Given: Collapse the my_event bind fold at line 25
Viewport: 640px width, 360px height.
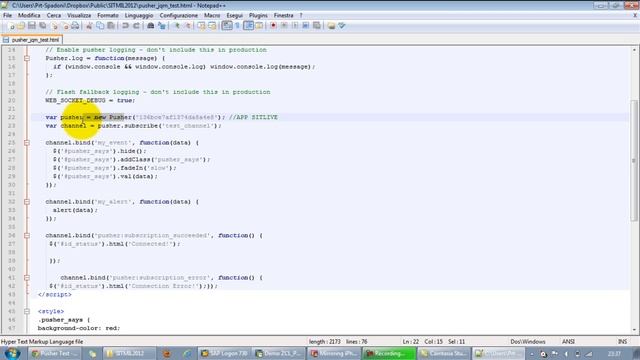Looking at the screenshot, I should [27, 143].
